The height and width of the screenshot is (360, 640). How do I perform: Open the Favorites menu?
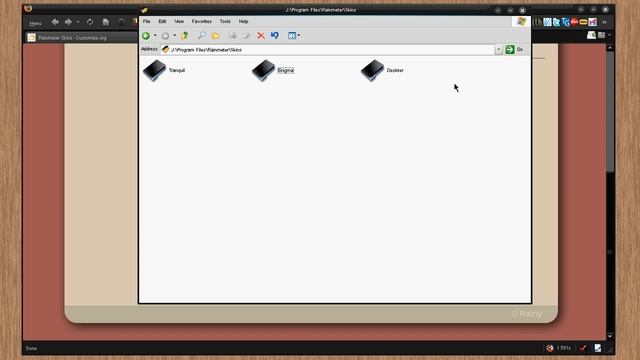[x=202, y=21]
